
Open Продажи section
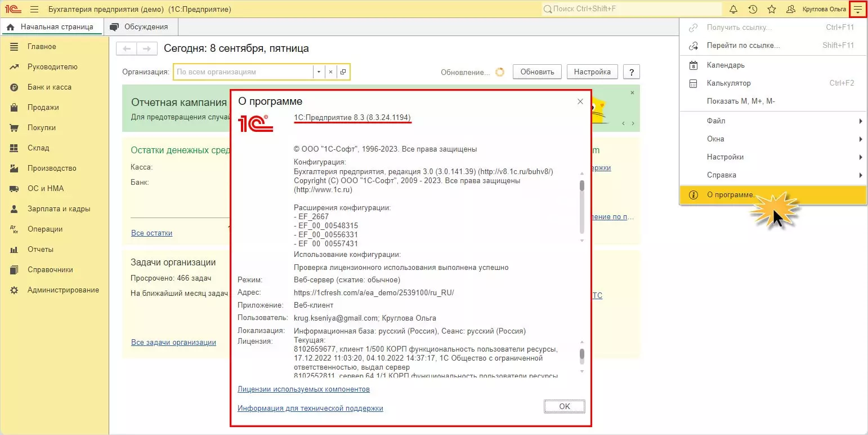pyautogui.click(x=55, y=108)
